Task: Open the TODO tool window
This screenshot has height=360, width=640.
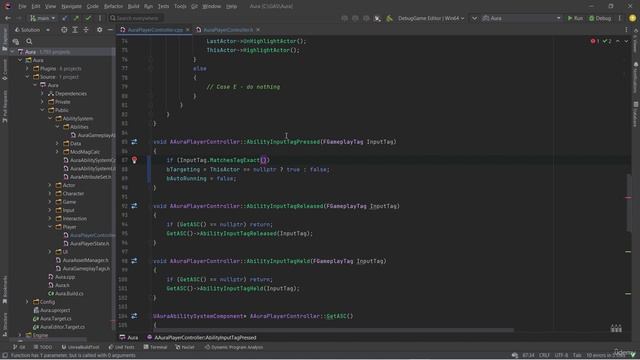Action: (43, 347)
